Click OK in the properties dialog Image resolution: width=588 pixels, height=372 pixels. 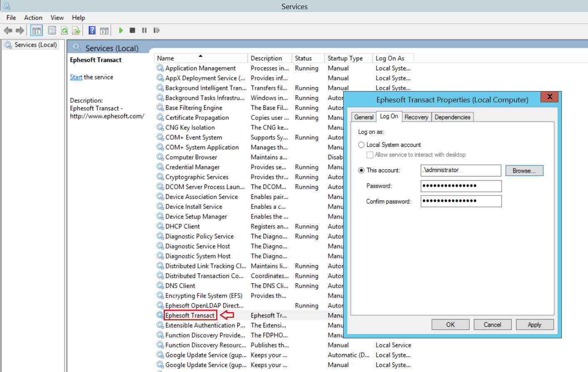coord(451,325)
